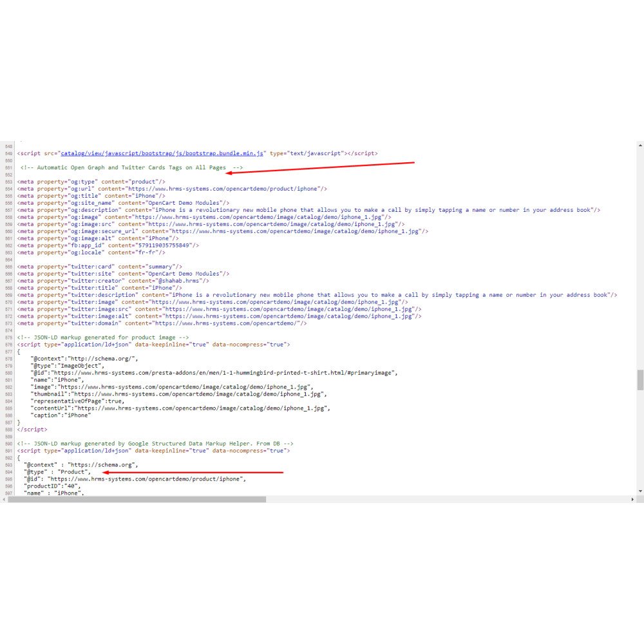Viewport: 644px width, 644px height.
Task: Select the og:image:alt meta tag line
Action: tap(98, 238)
